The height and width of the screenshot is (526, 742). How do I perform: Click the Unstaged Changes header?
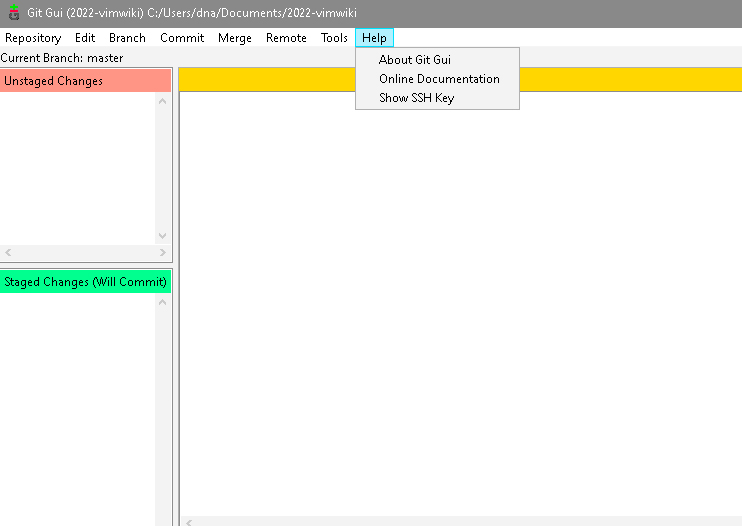coord(86,81)
